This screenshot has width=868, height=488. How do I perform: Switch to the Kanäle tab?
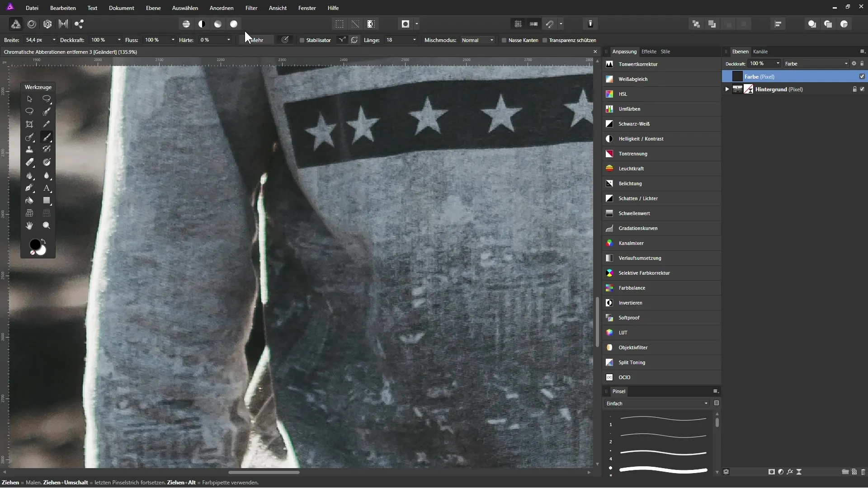coord(760,52)
